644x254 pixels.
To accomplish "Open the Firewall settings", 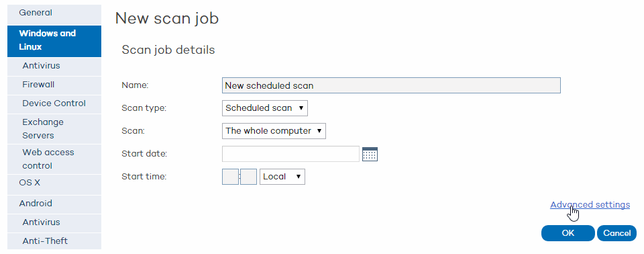I will coord(54,85).
